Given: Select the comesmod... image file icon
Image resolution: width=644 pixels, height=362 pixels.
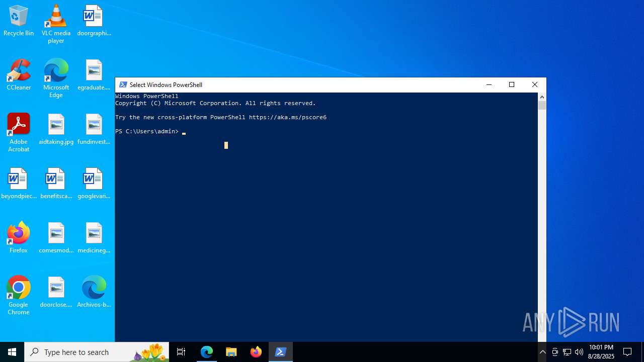Looking at the screenshot, I should (56, 238).
